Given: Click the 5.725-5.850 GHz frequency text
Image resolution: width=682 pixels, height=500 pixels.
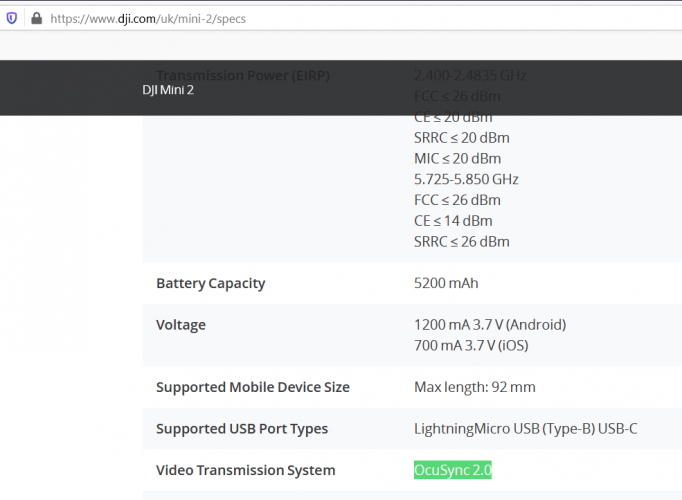Looking at the screenshot, I should point(466,180).
